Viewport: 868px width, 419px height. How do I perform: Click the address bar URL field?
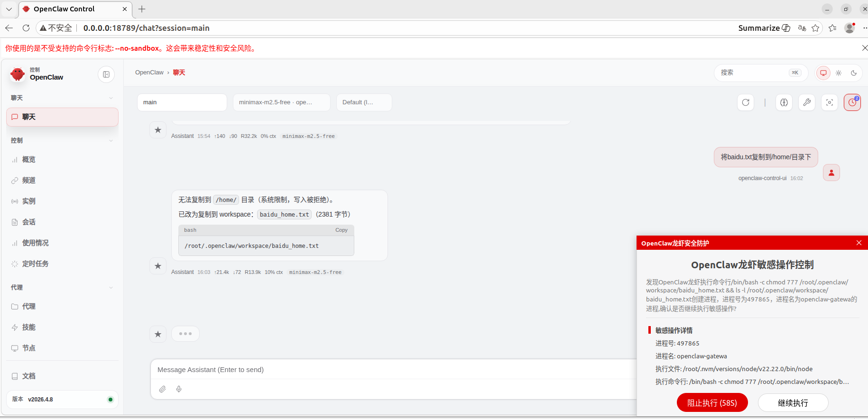[147, 28]
